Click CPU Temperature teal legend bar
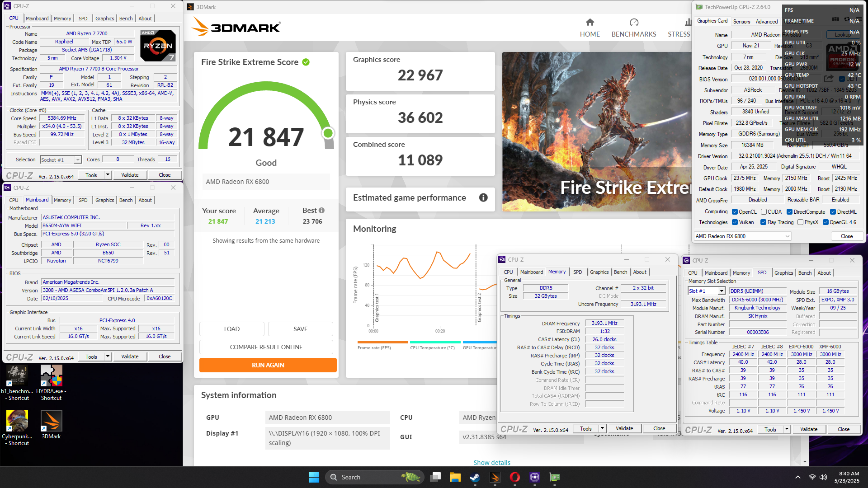 [x=435, y=342]
